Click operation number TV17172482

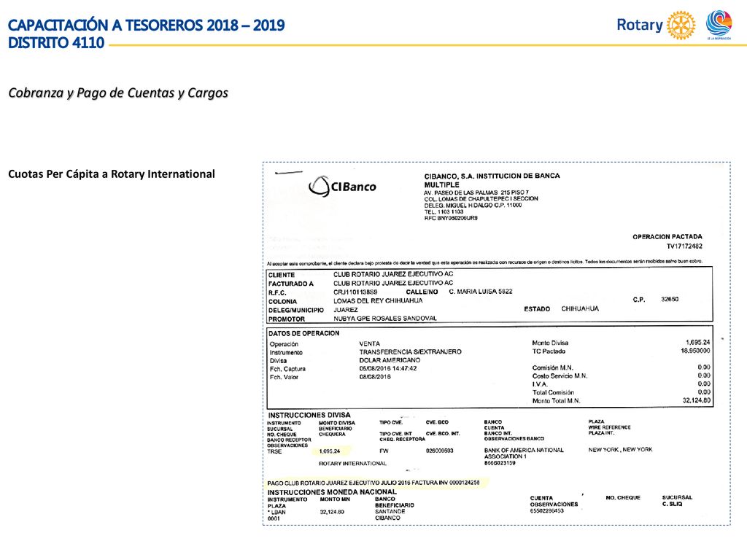pyautogui.click(x=684, y=246)
